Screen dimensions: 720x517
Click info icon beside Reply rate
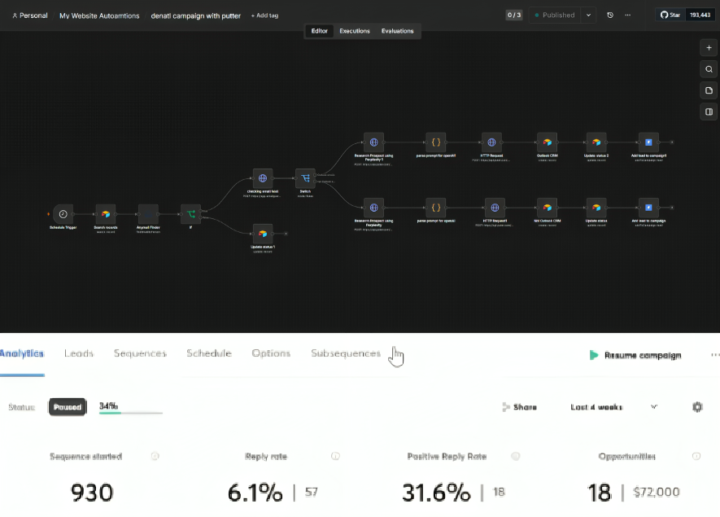pyautogui.click(x=335, y=456)
